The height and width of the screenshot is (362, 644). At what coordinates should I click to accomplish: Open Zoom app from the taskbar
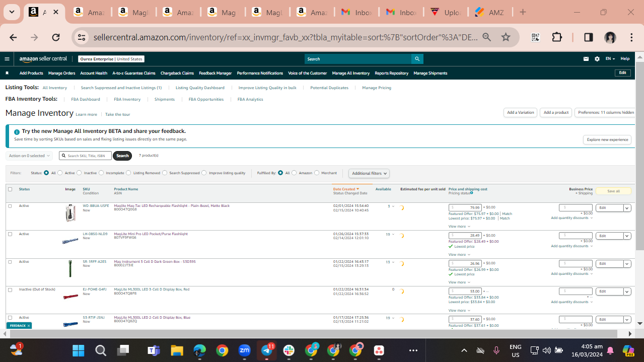[245, 350]
